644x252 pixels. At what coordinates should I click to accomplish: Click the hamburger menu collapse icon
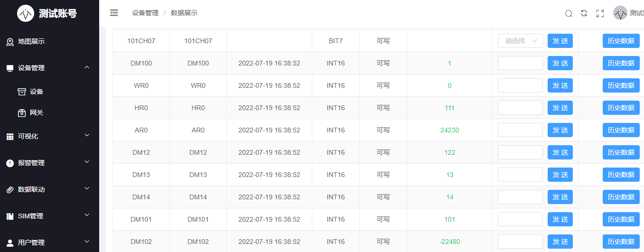114,13
